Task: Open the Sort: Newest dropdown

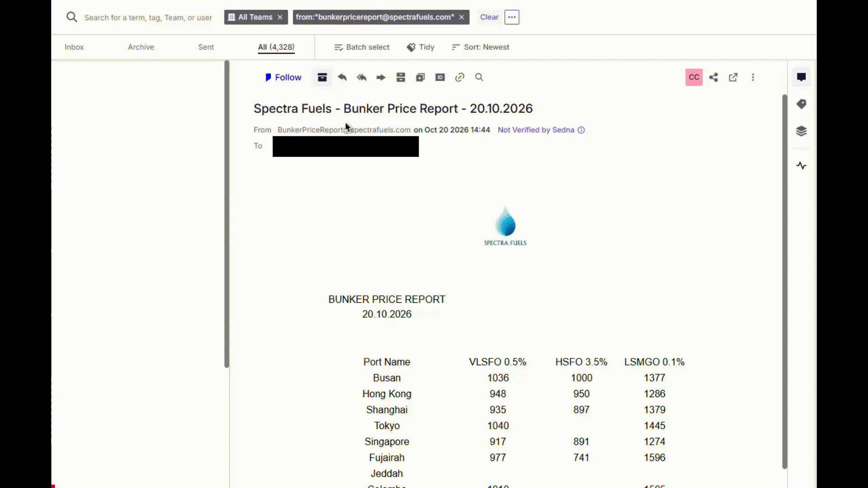Action: pos(481,47)
